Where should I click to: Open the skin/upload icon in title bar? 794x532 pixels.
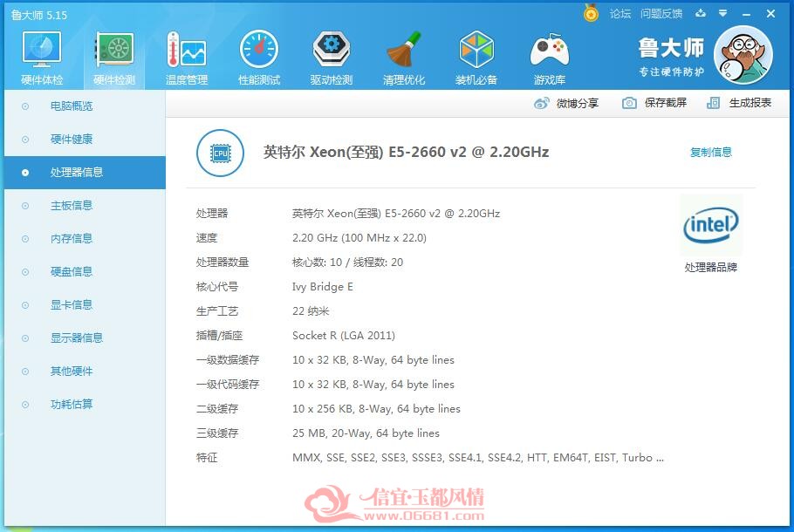pos(701,14)
